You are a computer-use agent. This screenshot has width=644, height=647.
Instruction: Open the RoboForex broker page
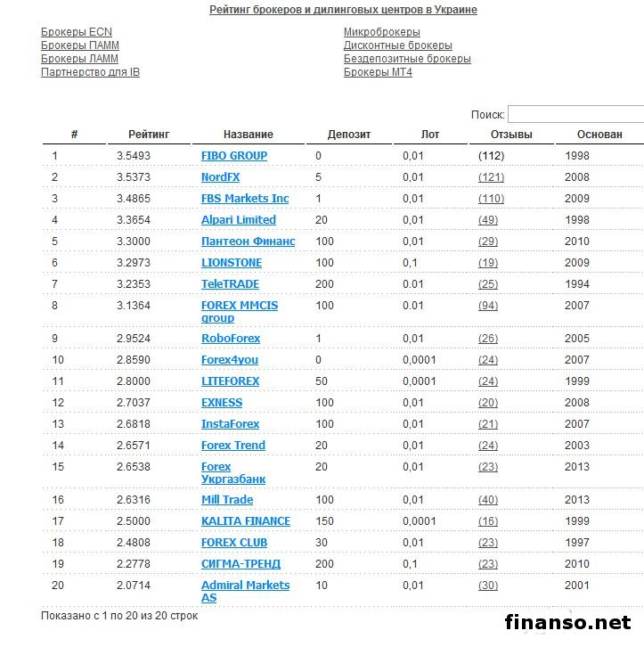click(230, 339)
